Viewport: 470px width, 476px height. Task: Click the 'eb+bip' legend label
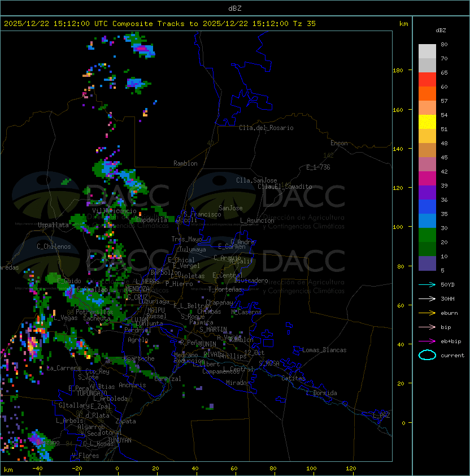[x=451, y=341]
